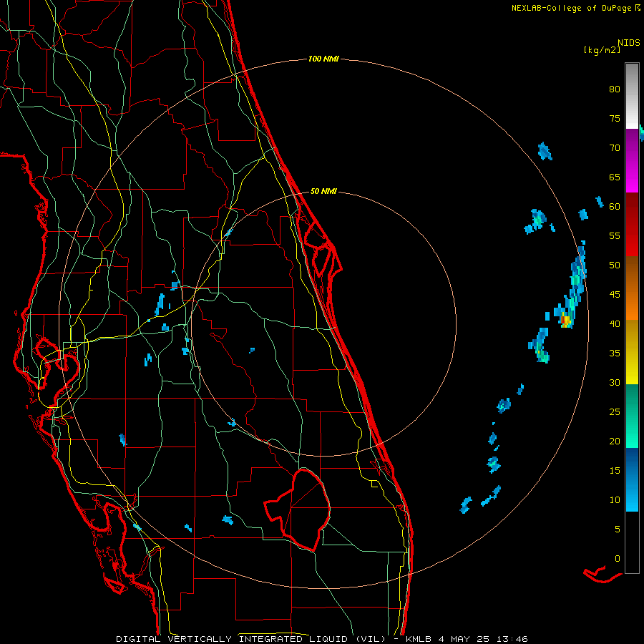The height and width of the screenshot is (644, 644).
Task: Click the '40' value on the color scale
Action: [615, 324]
